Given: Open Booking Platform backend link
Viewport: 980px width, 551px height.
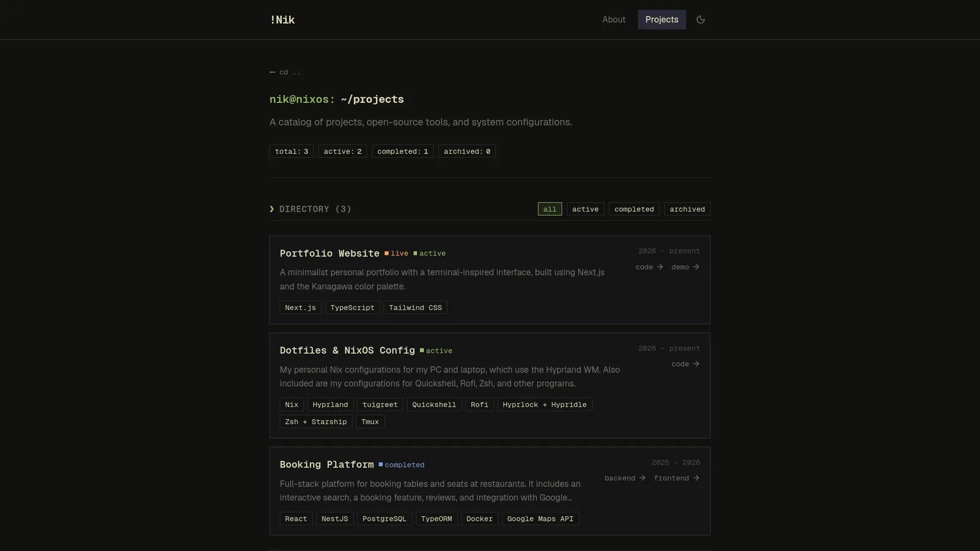Looking at the screenshot, I should 625,478.
